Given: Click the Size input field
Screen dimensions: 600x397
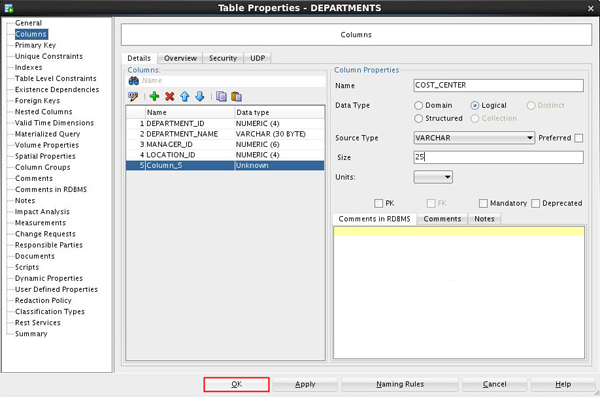Looking at the screenshot, I should (x=498, y=157).
